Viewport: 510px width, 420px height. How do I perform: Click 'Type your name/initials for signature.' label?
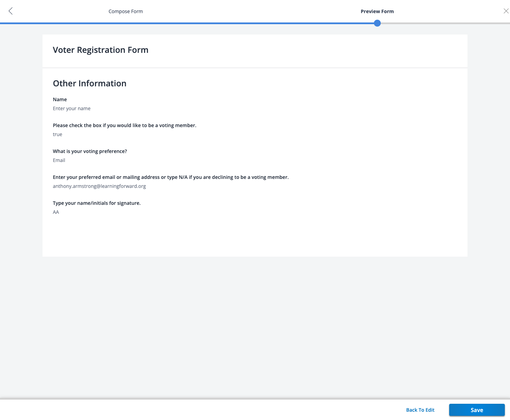pos(97,203)
